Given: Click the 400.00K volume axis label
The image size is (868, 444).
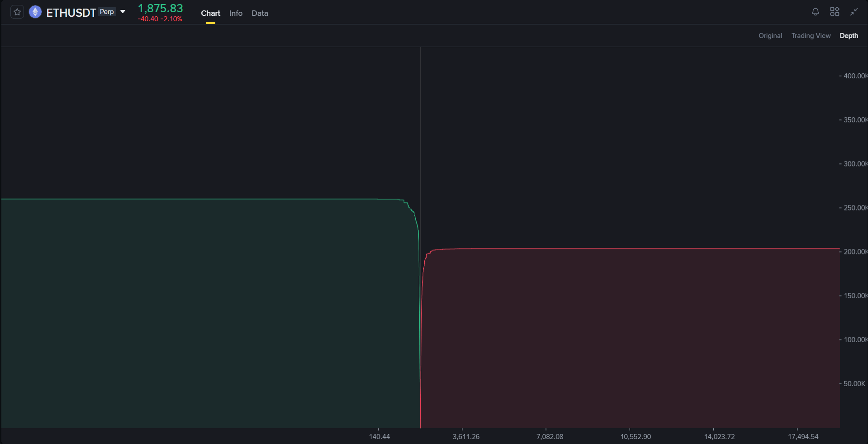Looking at the screenshot, I should tap(855, 76).
